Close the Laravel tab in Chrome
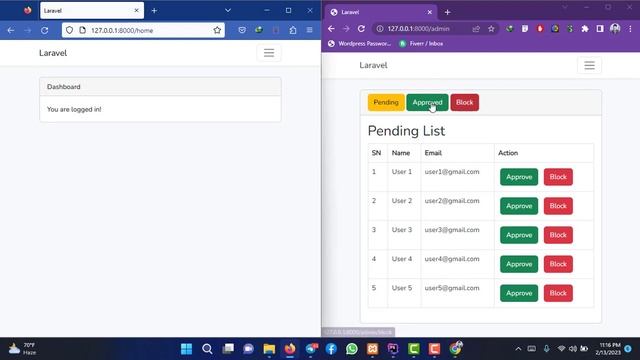Image resolution: width=640 pixels, height=360 pixels. tap(429, 12)
